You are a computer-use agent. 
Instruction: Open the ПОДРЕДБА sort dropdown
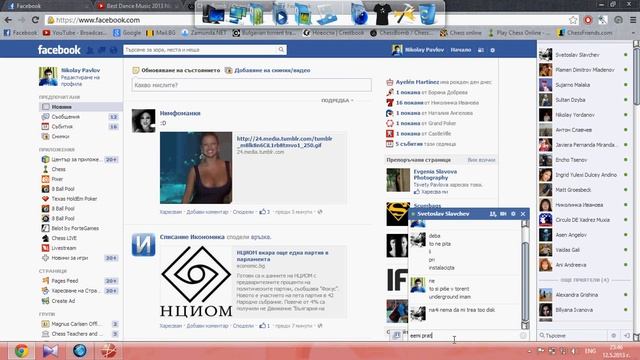(337, 100)
